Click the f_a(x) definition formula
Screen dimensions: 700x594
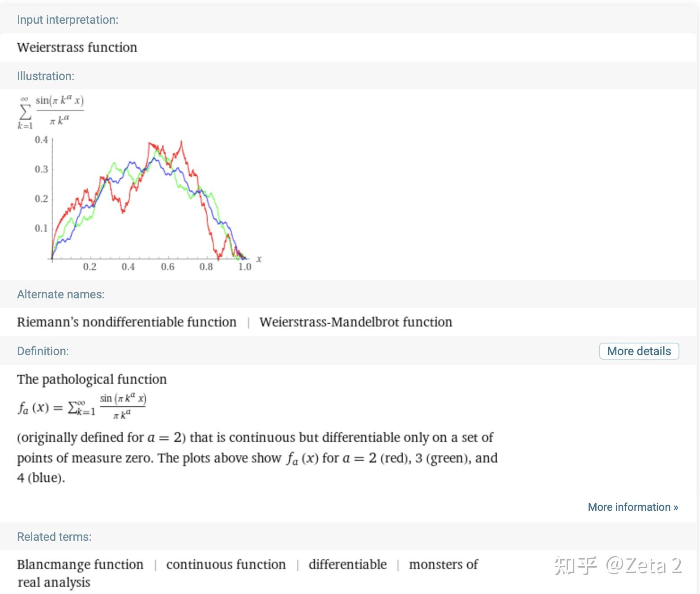coord(82,406)
